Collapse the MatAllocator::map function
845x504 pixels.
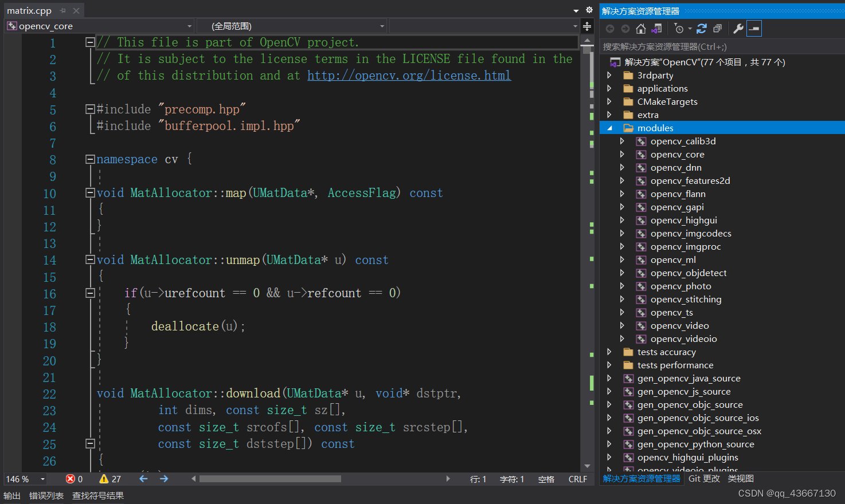point(90,193)
